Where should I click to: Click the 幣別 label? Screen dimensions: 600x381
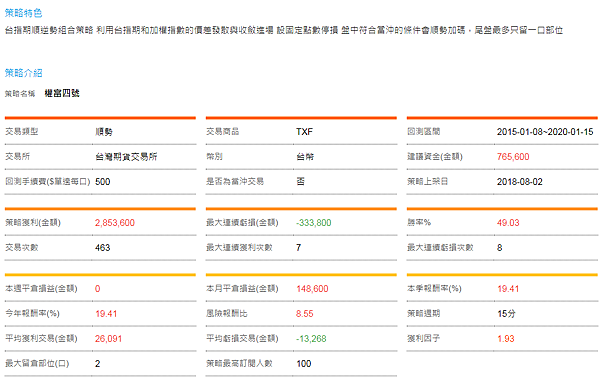click(214, 156)
